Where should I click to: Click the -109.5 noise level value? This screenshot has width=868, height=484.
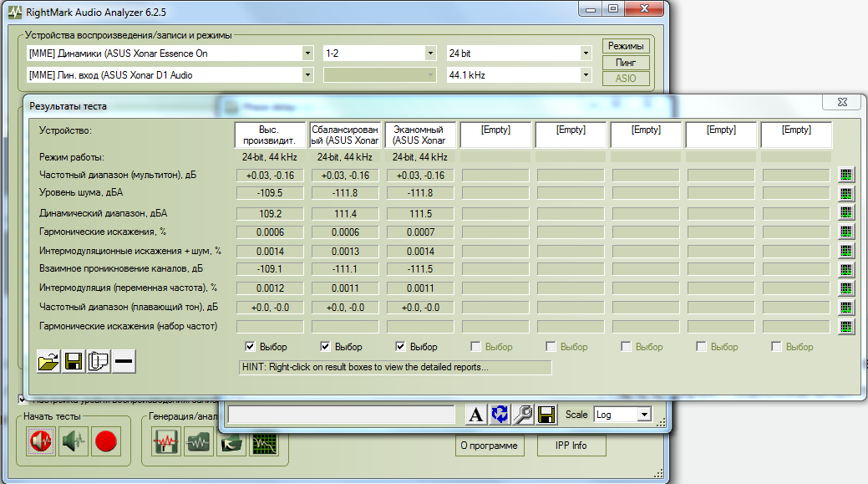click(270, 193)
